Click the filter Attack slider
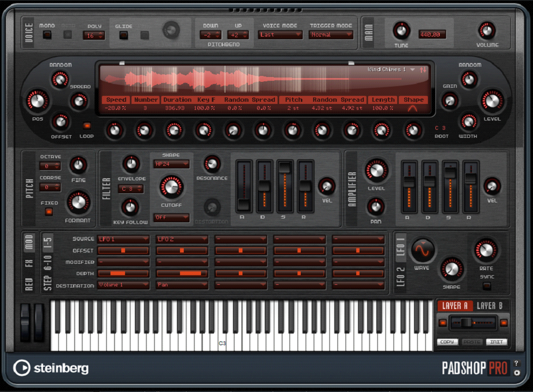533x392 pixels. coord(244,186)
